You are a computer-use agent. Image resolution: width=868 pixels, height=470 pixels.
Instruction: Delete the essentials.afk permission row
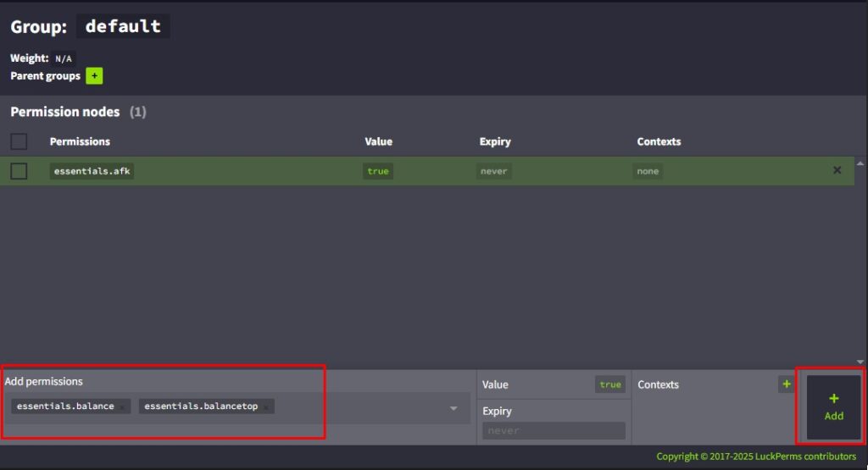pos(837,170)
